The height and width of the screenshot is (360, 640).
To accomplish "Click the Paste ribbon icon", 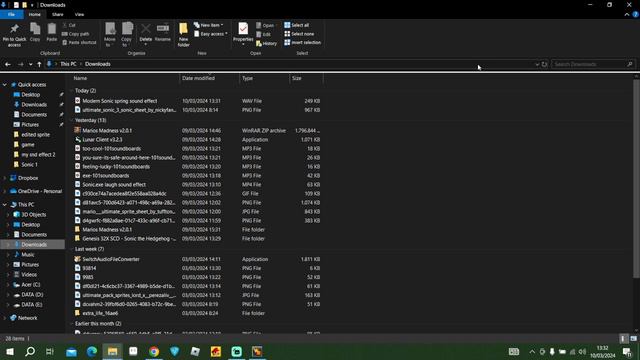I will [x=51, y=32].
